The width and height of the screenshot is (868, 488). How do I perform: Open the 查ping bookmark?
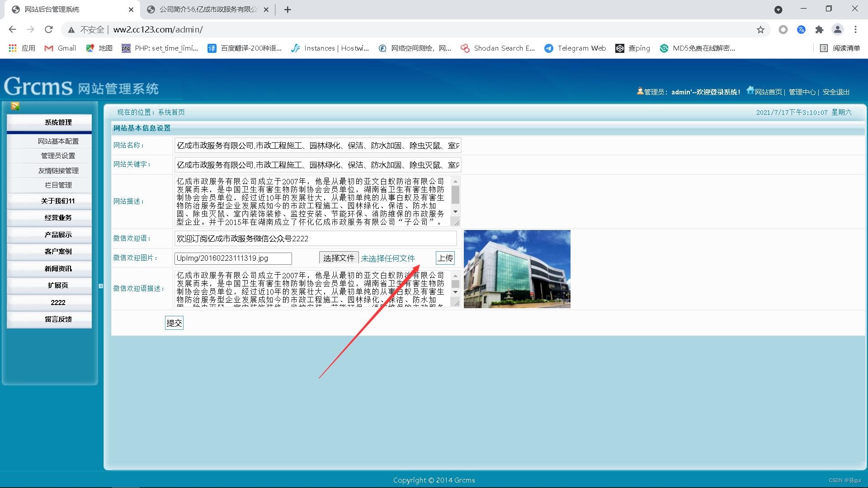click(x=632, y=48)
